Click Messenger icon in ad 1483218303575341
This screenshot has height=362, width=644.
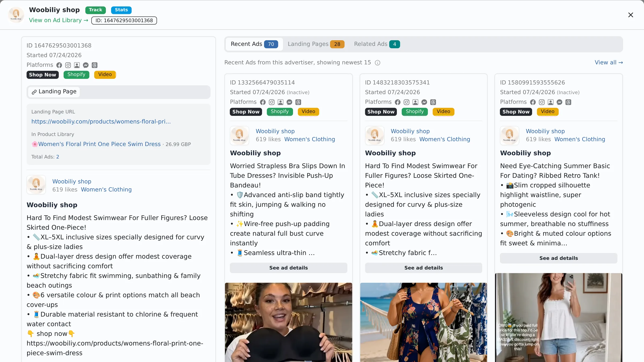pyautogui.click(x=424, y=102)
